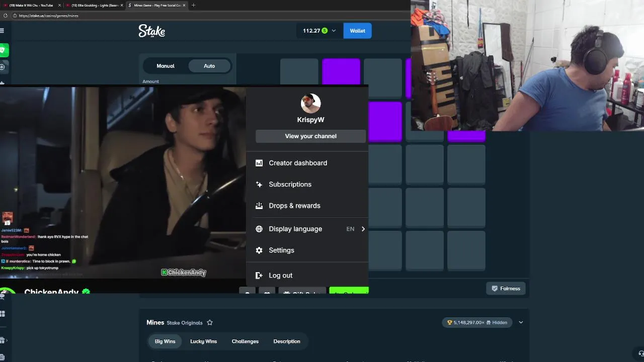Click the 5,148,297.00× top win badge
Image resolution: width=644 pixels, height=362 pixels.
coord(477,323)
